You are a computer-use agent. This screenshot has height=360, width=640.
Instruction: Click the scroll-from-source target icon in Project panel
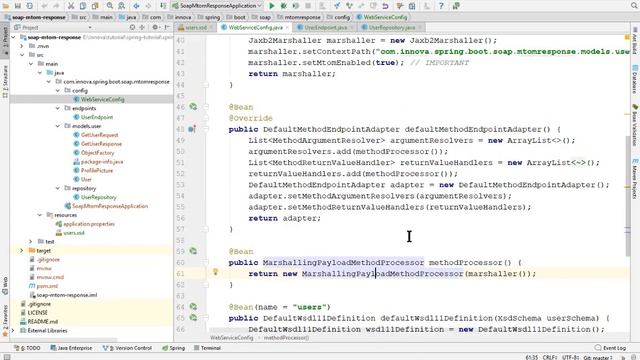click(x=132, y=27)
